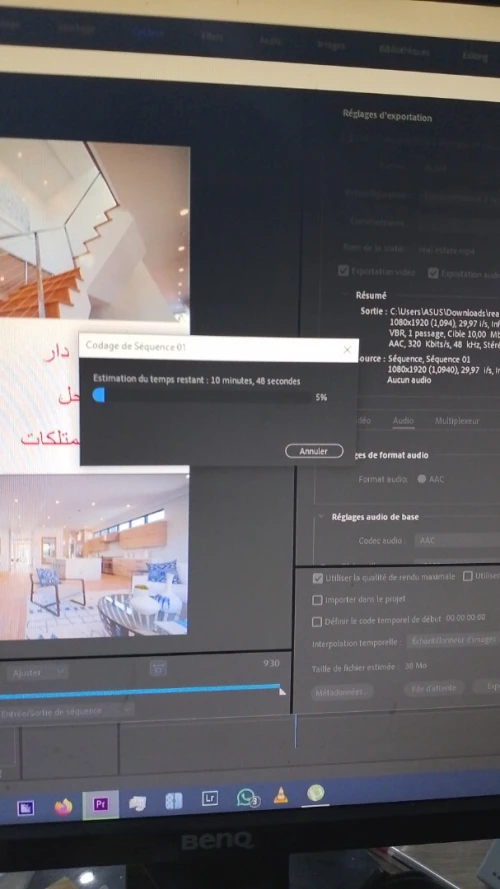Click the green round taskbar icon
Viewport: 500px width, 889px height.
316,793
